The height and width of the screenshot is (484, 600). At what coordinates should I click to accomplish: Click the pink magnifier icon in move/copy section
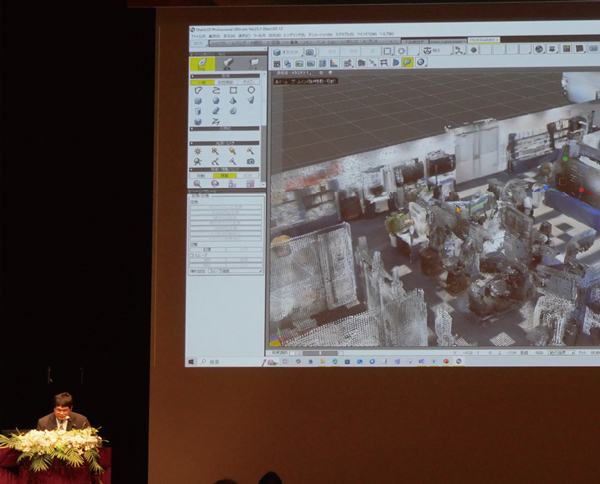197,184
